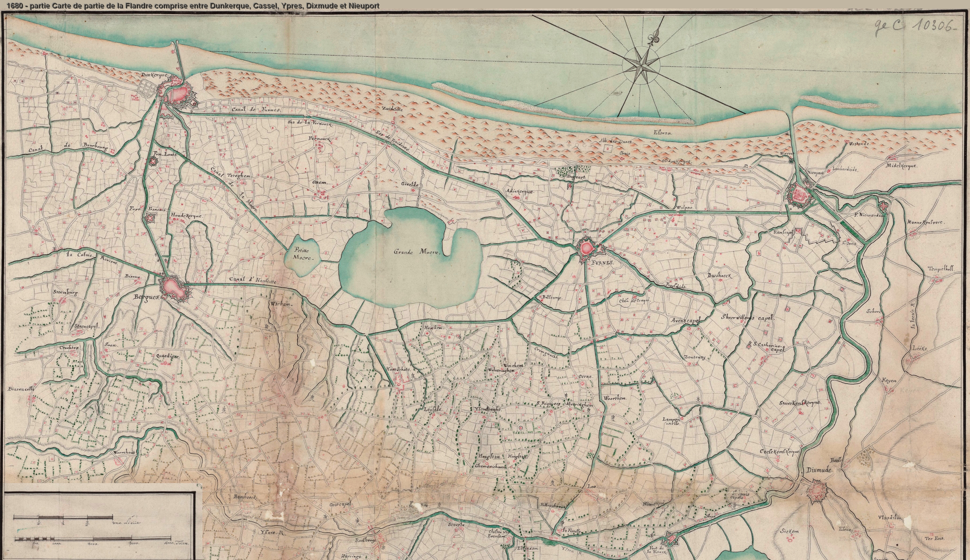Click the "Midelkerque" label

click(x=902, y=166)
